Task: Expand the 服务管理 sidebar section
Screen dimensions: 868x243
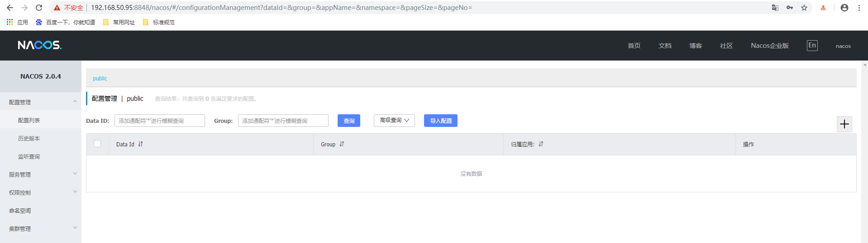Action: [x=41, y=174]
